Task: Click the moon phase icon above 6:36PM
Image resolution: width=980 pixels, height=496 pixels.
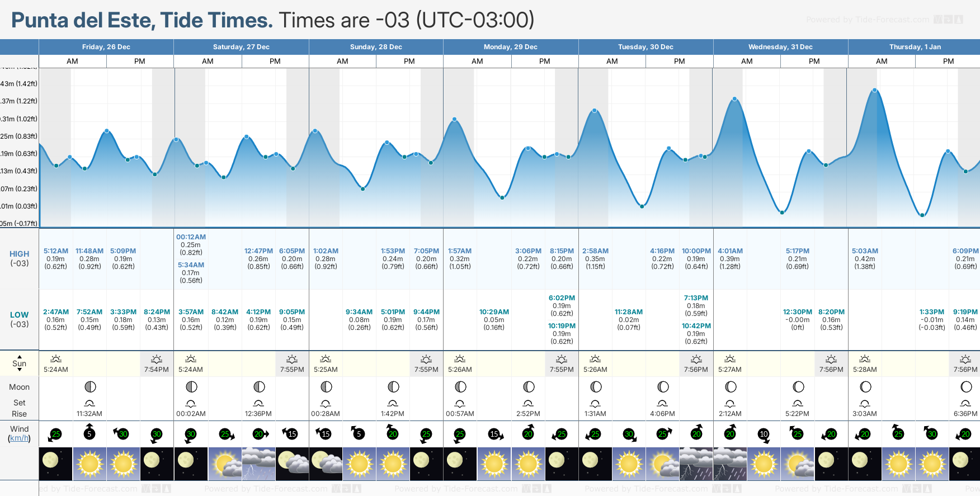Action: click(966, 387)
